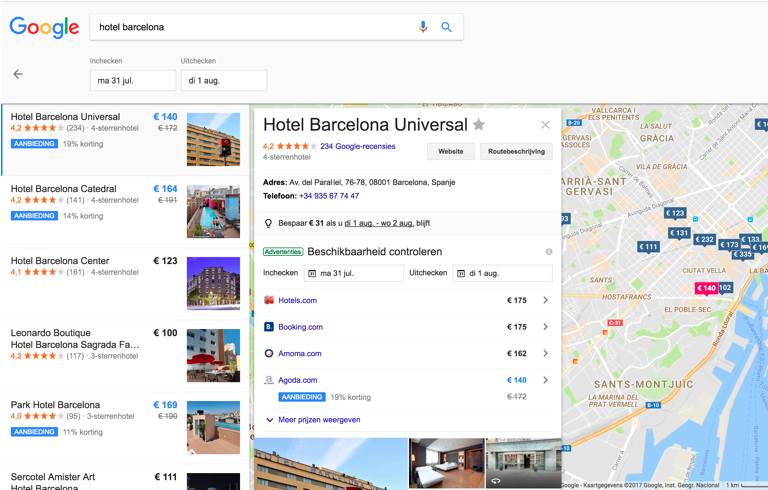Open Booking.com offer chevron
This screenshot has width=768, height=490.
coord(545,327)
